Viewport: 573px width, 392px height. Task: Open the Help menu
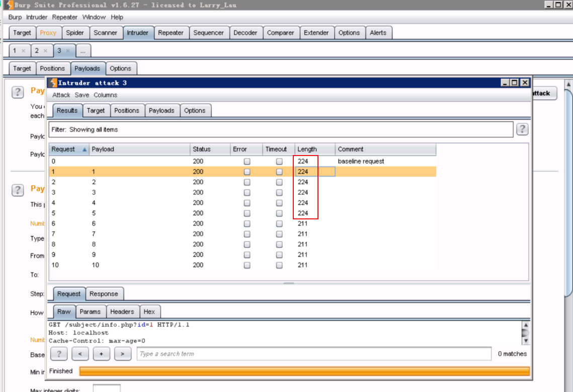point(117,17)
